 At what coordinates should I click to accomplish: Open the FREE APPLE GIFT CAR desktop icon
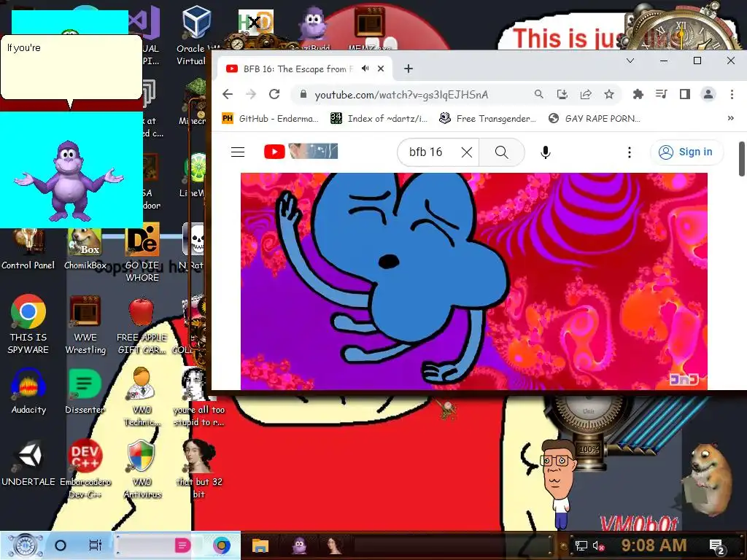click(142, 324)
